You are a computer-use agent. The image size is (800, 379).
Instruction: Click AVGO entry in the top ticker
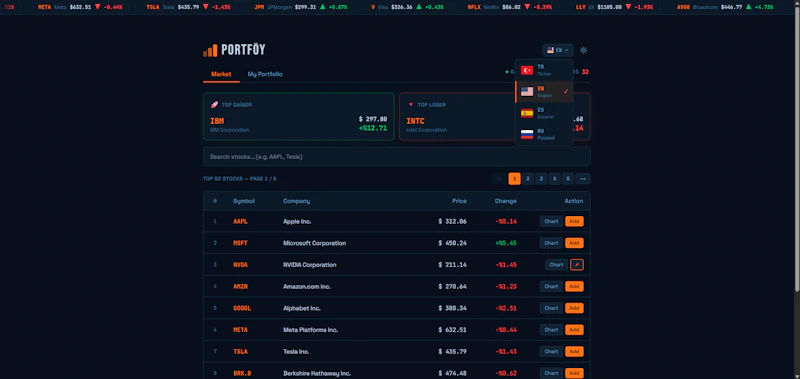tap(725, 7)
